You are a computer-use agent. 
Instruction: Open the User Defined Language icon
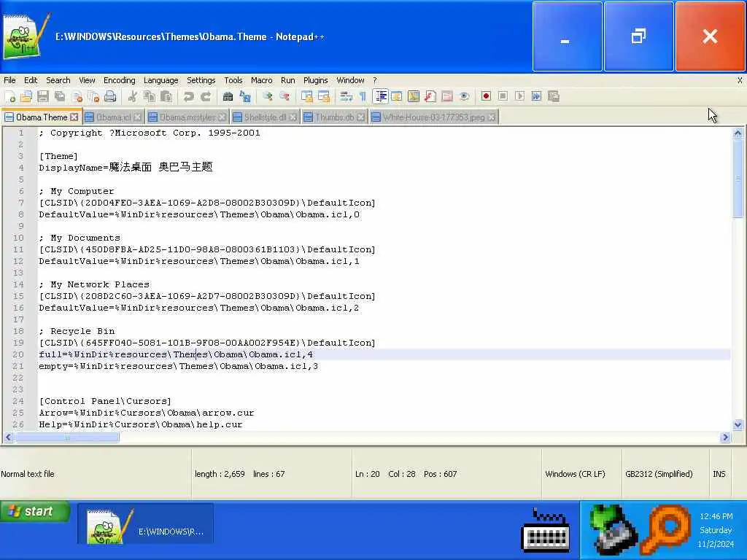coord(396,97)
